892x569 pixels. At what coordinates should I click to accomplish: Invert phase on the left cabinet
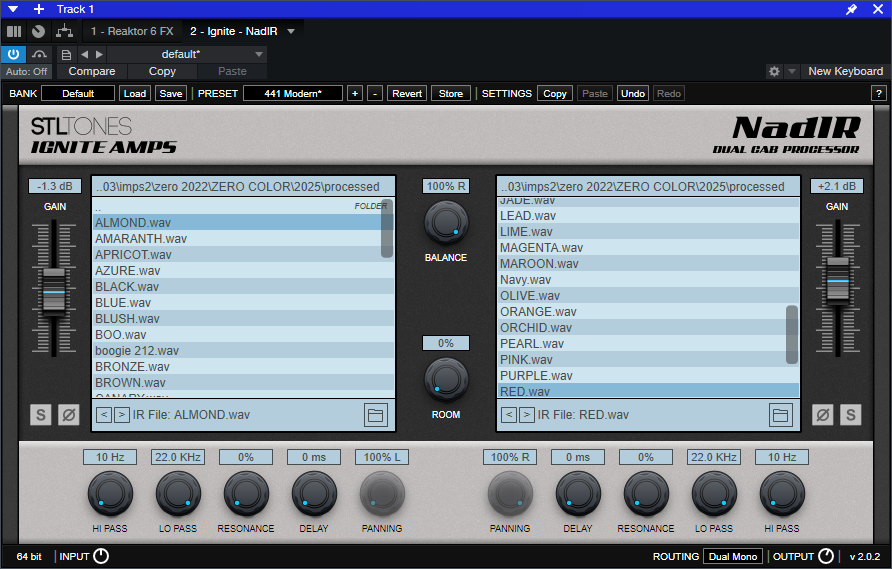click(x=68, y=415)
